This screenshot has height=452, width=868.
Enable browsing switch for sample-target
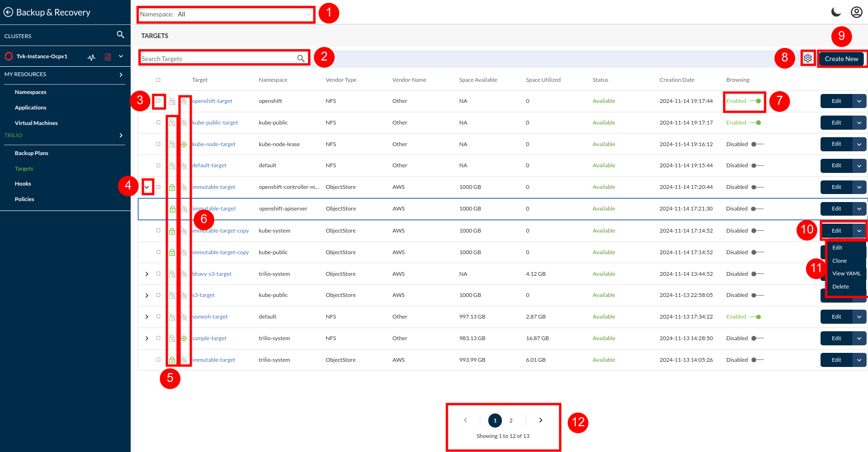[x=757, y=338]
